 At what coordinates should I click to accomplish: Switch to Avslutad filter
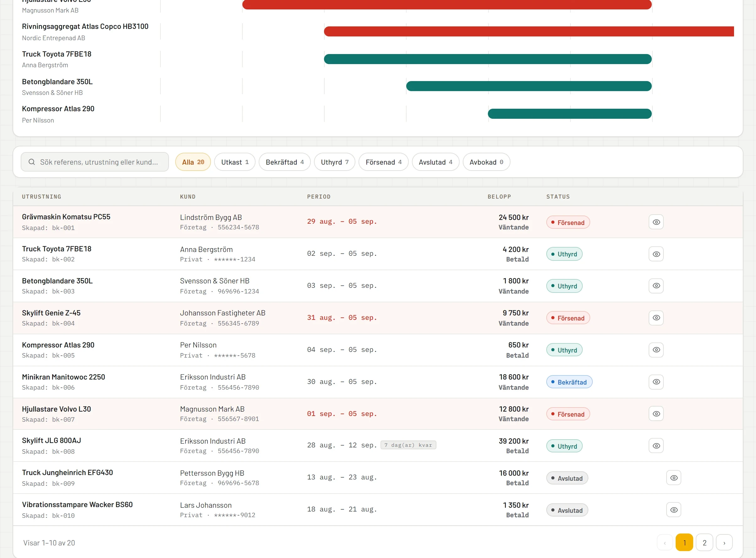(x=436, y=162)
